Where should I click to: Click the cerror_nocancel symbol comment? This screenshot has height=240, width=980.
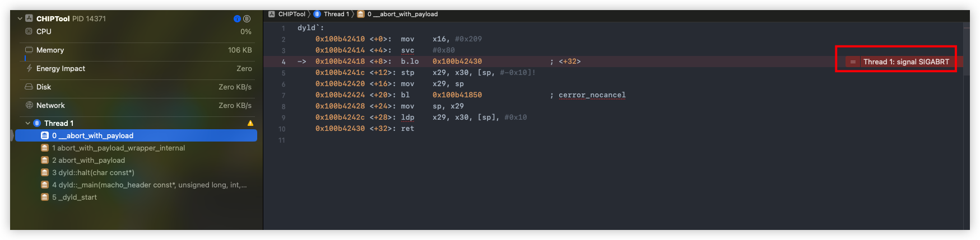(592, 95)
